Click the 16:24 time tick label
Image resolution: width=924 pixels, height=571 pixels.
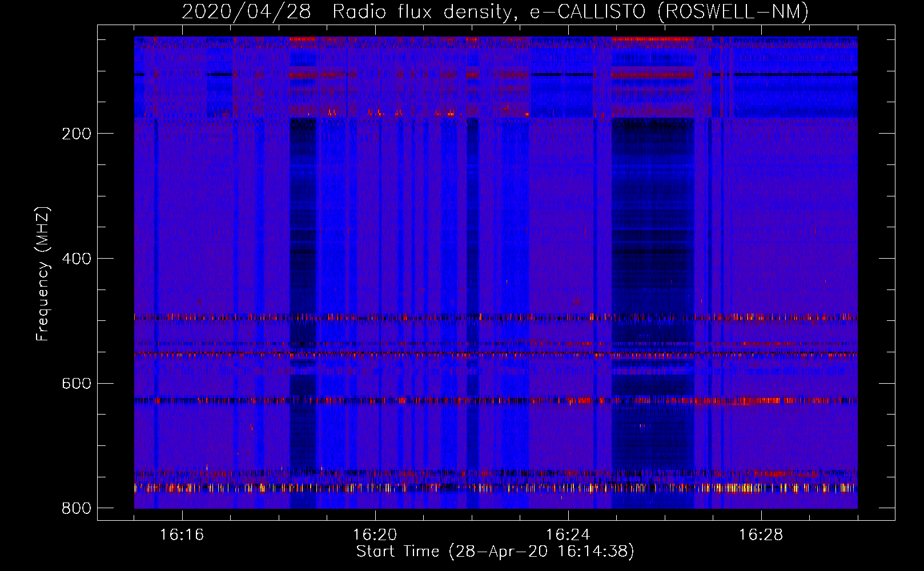tap(568, 535)
